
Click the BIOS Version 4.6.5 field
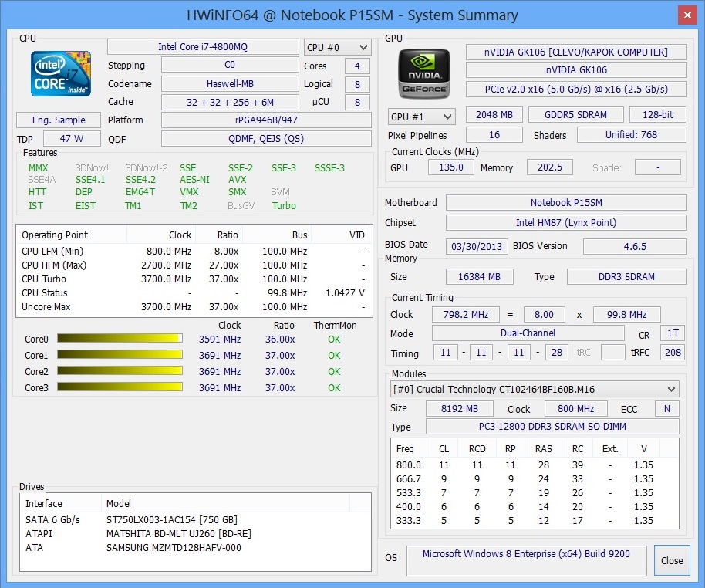click(635, 246)
